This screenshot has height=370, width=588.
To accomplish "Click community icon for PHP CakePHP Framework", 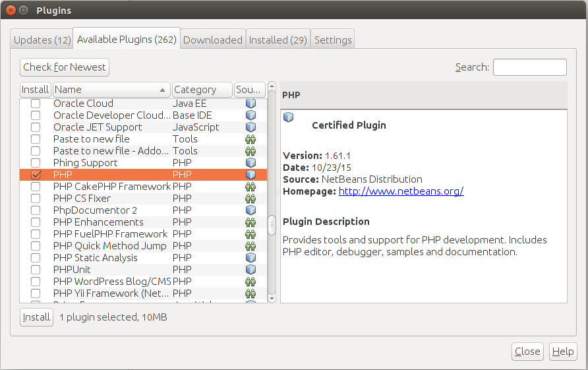I will (250, 187).
